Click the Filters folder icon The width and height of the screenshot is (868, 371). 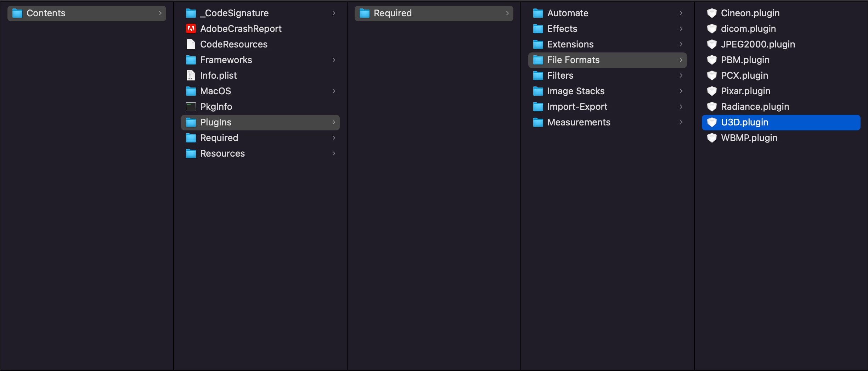coord(538,76)
